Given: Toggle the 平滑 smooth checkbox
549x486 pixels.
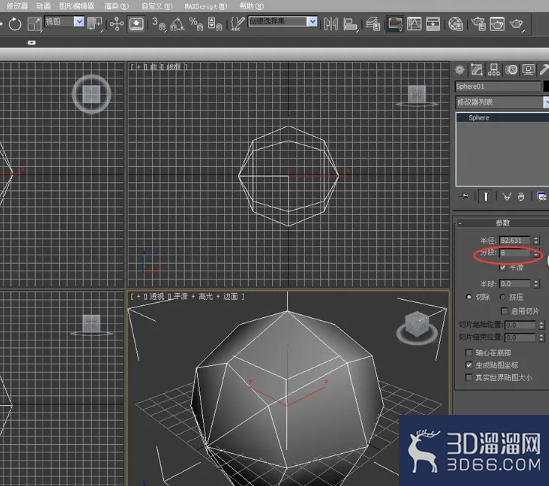Looking at the screenshot, I should click(x=503, y=268).
